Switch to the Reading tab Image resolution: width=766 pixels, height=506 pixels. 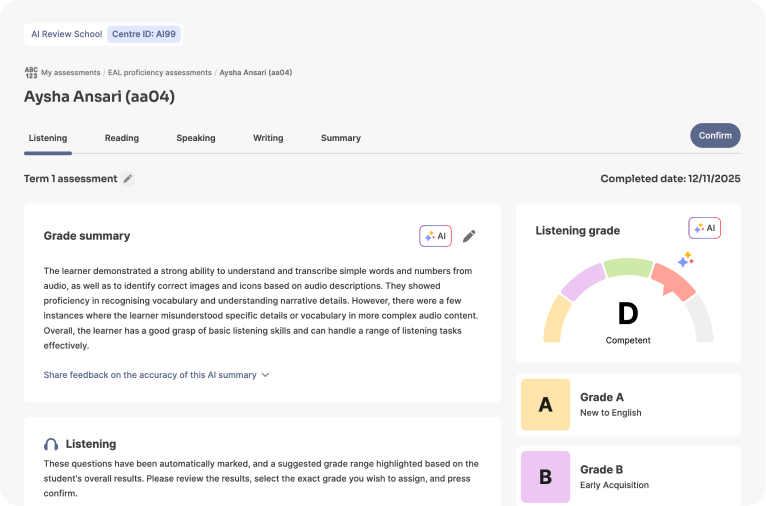coord(122,138)
